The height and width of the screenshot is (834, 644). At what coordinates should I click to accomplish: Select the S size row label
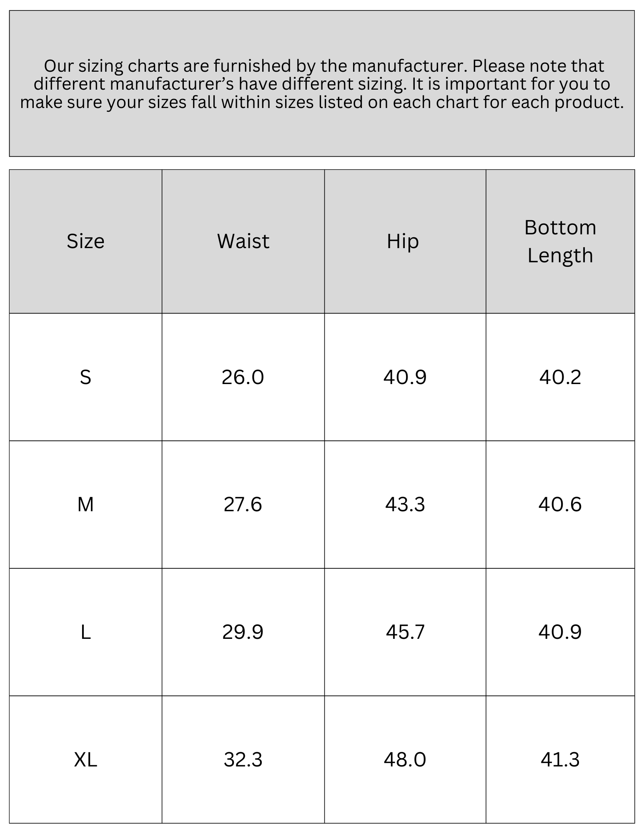click(x=85, y=377)
